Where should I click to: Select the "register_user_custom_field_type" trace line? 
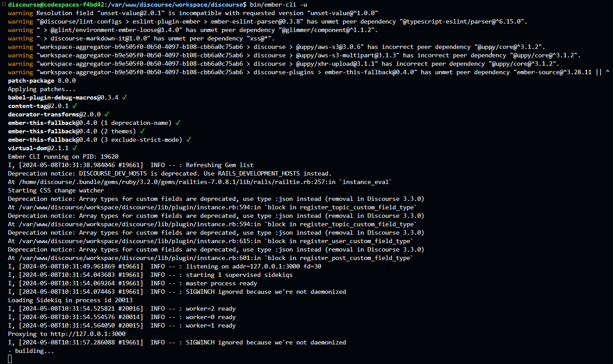(x=211, y=241)
